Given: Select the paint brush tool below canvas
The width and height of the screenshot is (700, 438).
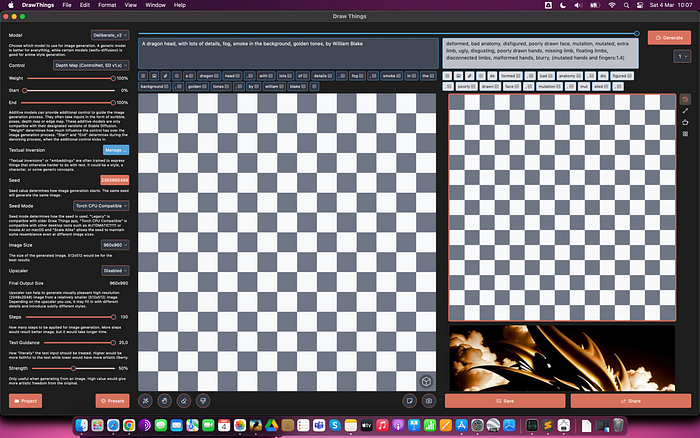Looking at the screenshot, I should [x=203, y=401].
